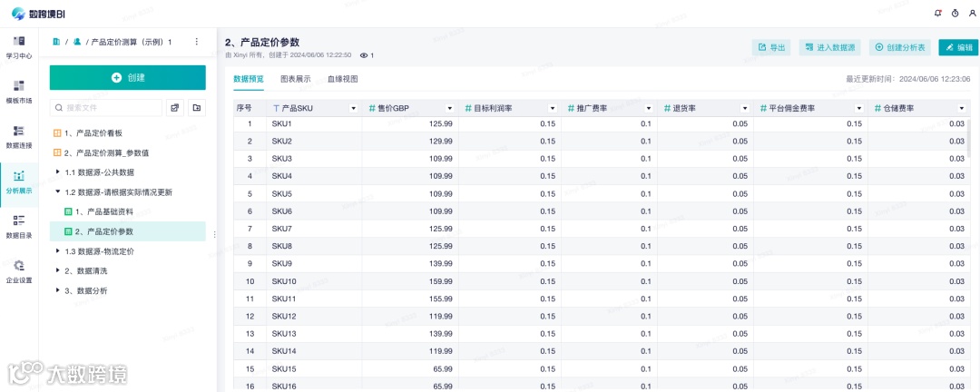This screenshot has width=980, height=392.
Task: Click the SKU10 cell
Action: pos(314,281)
